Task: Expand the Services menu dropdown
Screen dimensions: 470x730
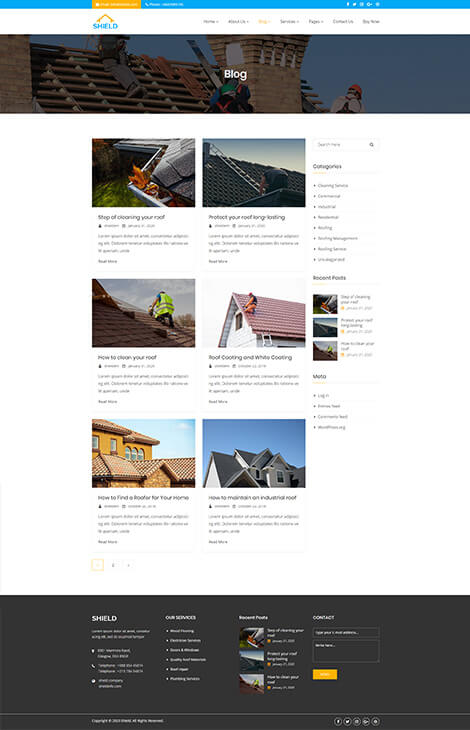Action: click(x=289, y=21)
